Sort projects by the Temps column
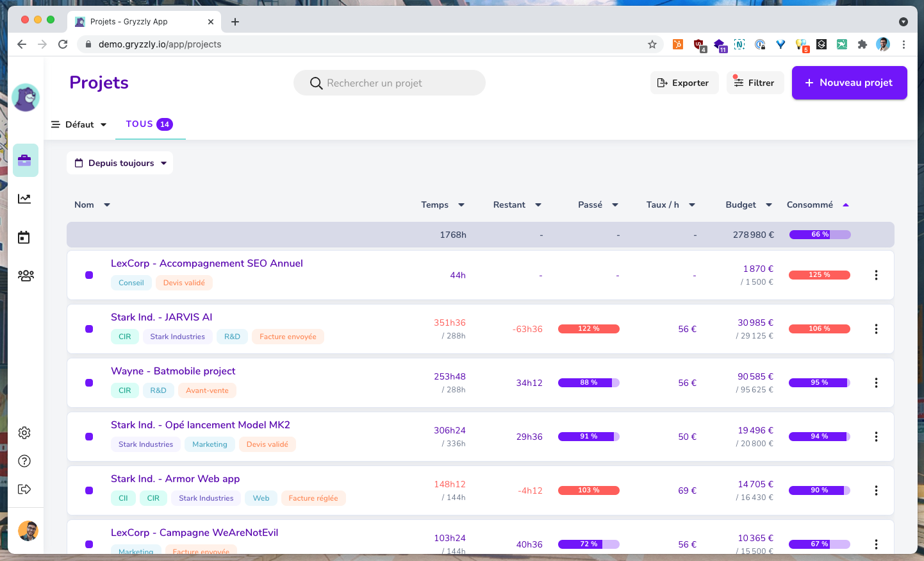 (x=443, y=205)
